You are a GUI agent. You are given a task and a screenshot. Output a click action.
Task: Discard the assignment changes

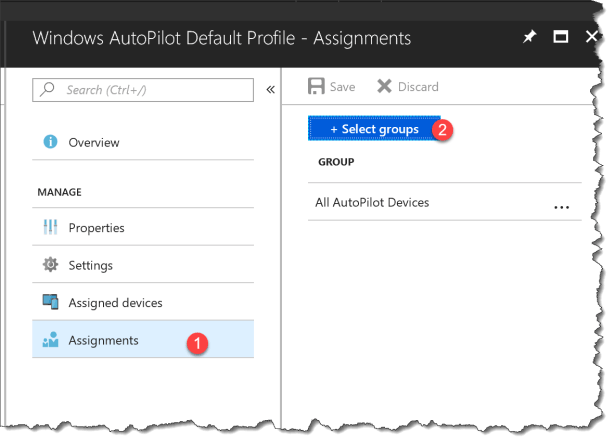pos(407,87)
